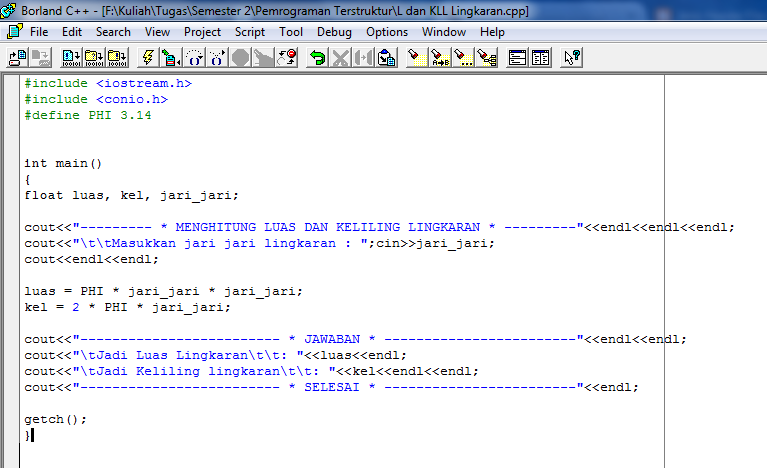This screenshot has width=767, height=468.
Task: Open the Search menu
Action: 113,32
